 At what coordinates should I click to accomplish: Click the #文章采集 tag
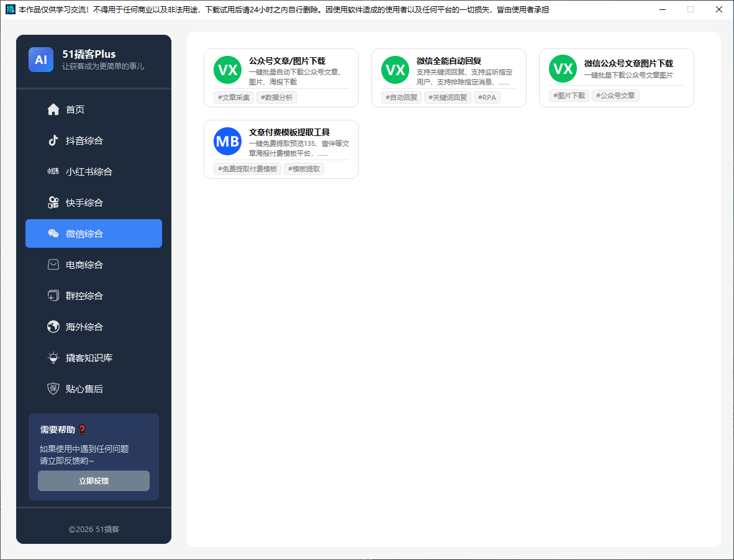[x=233, y=97]
